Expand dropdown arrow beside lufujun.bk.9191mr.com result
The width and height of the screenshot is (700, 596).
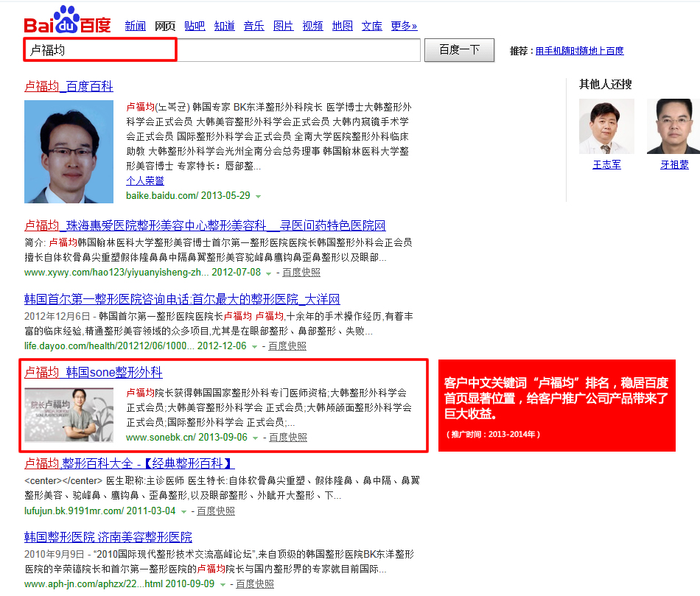[x=183, y=511]
